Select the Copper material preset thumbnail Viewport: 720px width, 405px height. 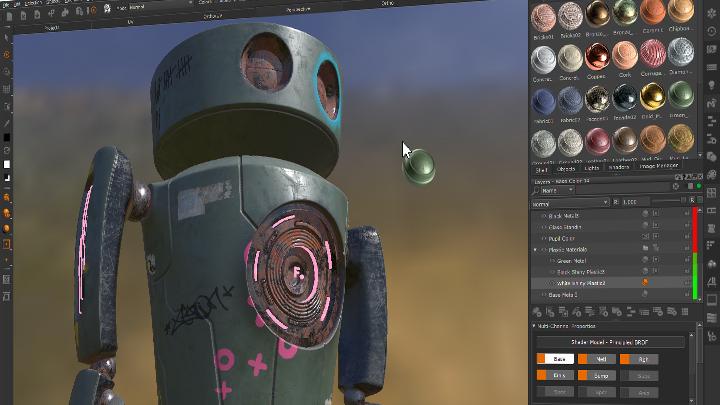(598, 59)
